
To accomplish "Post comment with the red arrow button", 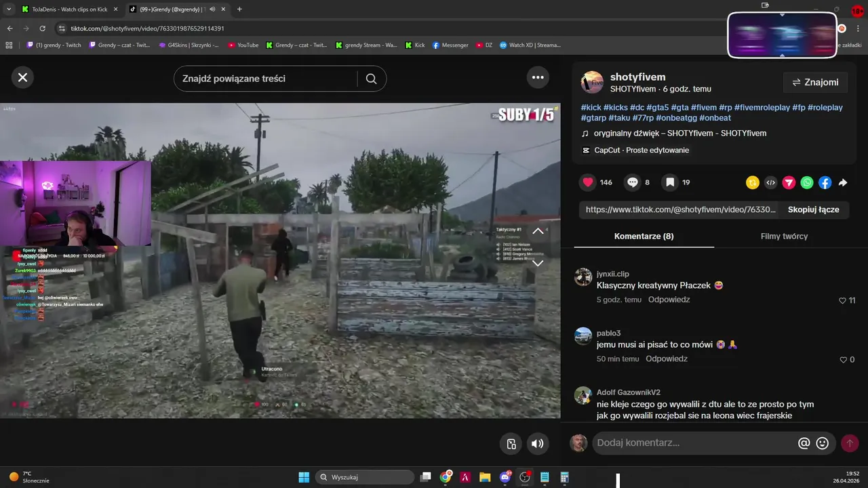I will [x=849, y=443].
